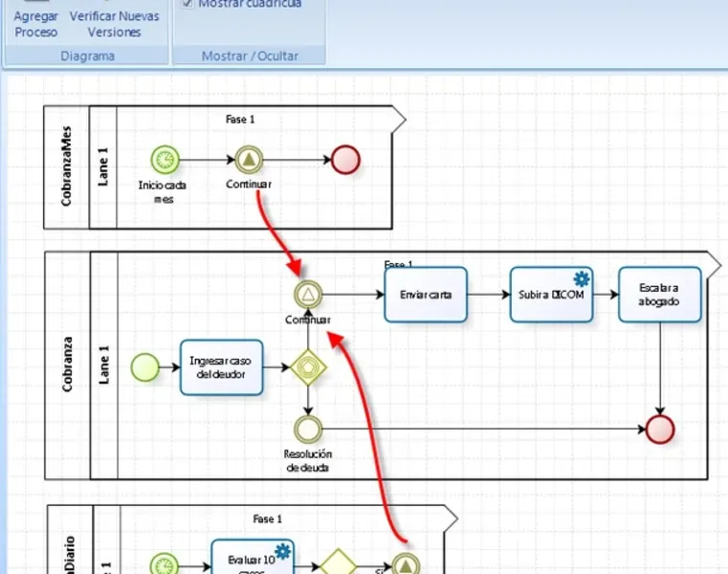
Task: Click the Fase 1 label in CobranzaMes
Action: (240, 120)
